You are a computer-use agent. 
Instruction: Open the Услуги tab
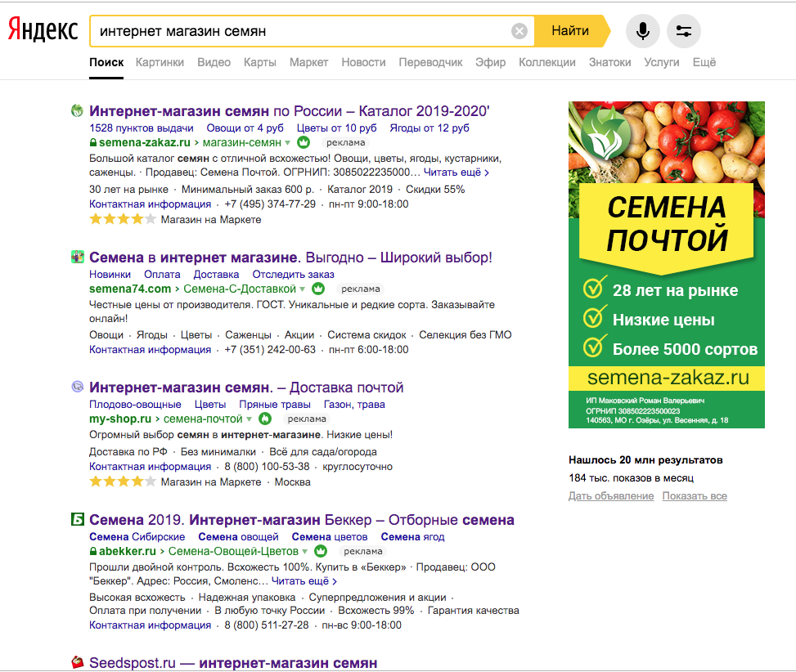click(x=662, y=62)
